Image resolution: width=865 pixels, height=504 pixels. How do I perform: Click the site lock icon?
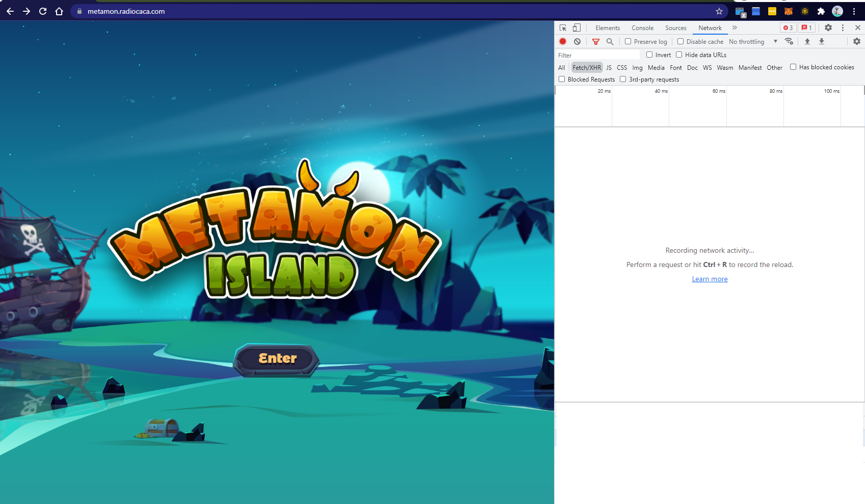coord(80,11)
